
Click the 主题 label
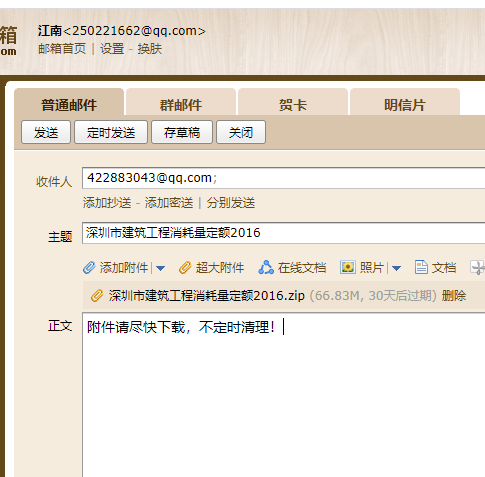point(60,237)
